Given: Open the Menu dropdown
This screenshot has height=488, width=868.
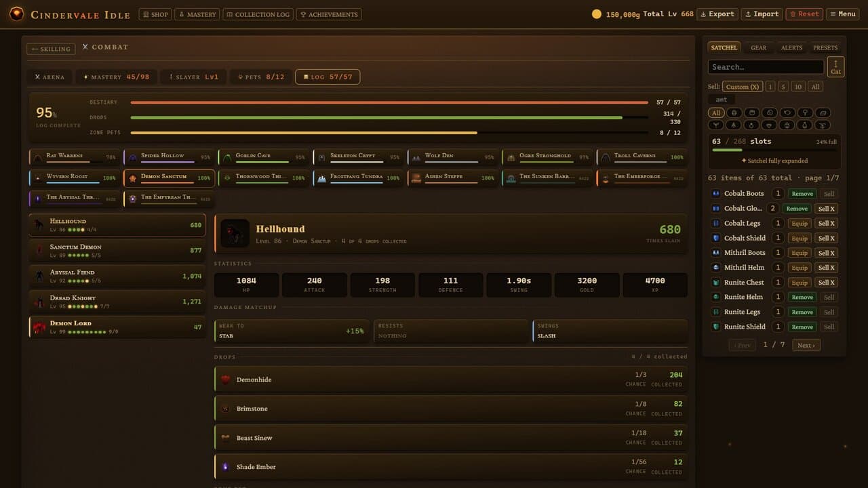Looking at the screenshot, I should click(x=843, y=14).
